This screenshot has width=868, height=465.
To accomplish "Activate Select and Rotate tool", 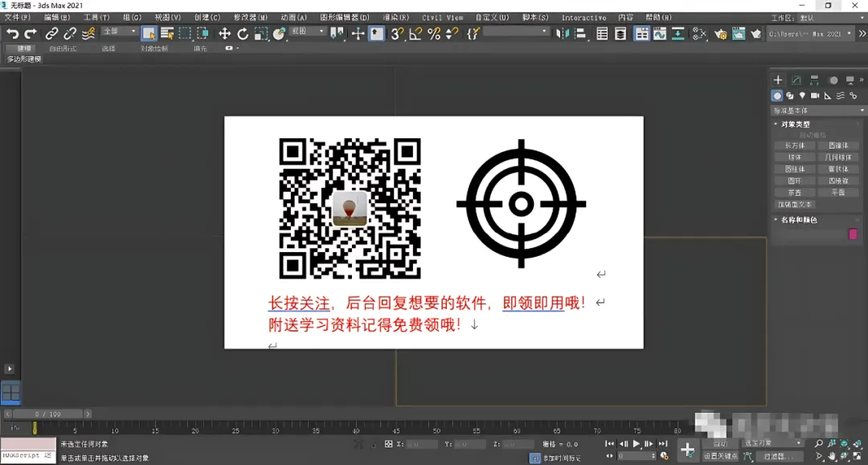I will click(x=243, y=34).
